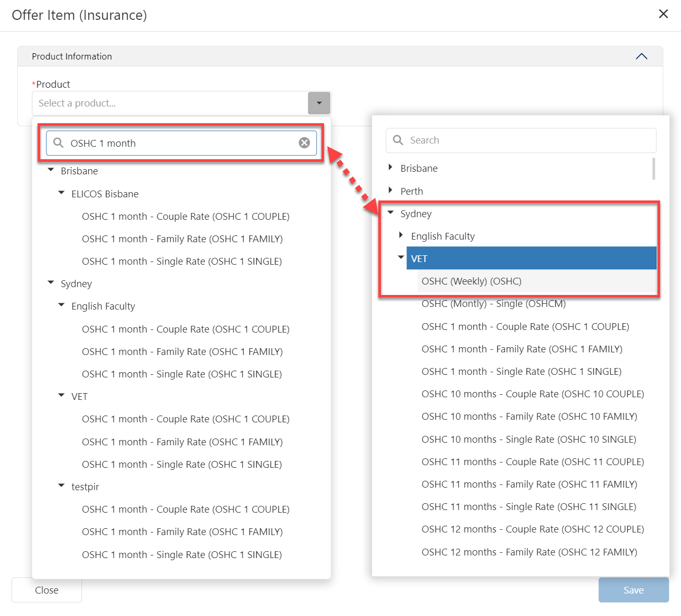Select OSHC 11 months - Family Rate

coord(529,484)
